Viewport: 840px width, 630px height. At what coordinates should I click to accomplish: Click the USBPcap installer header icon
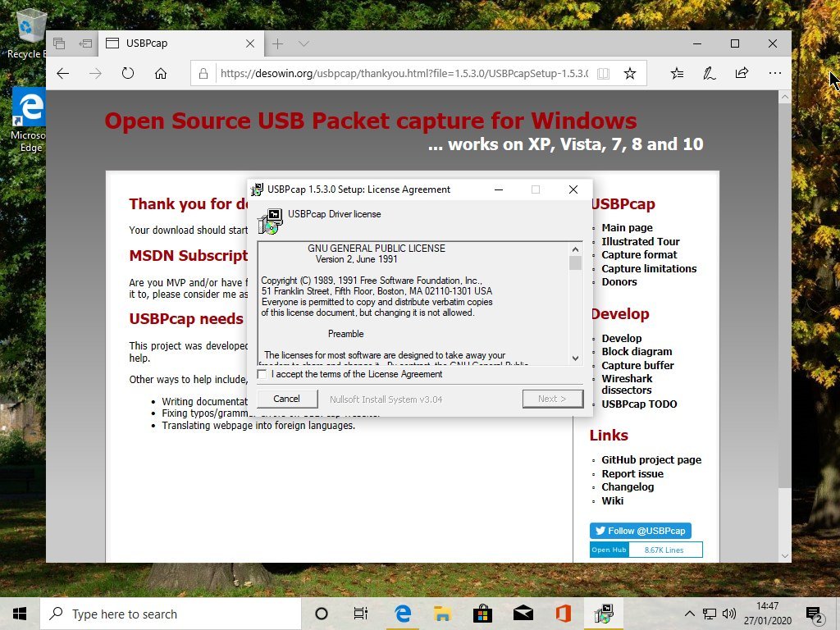click(271, 221)
